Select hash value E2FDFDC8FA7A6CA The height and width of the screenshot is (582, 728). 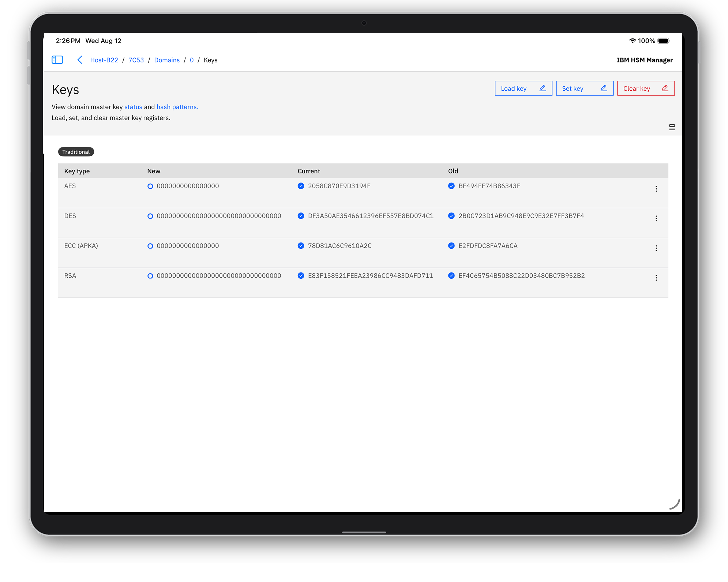pos(488,246)
